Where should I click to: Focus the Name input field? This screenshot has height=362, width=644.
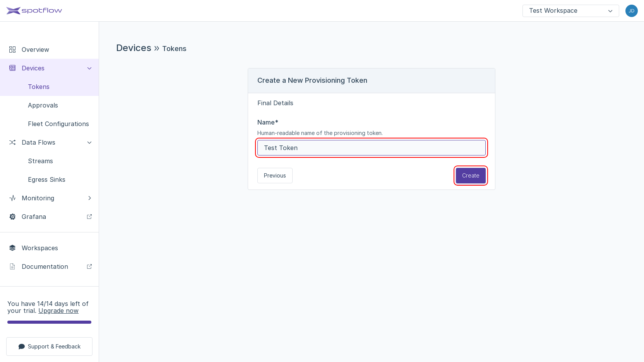point(372,148)
